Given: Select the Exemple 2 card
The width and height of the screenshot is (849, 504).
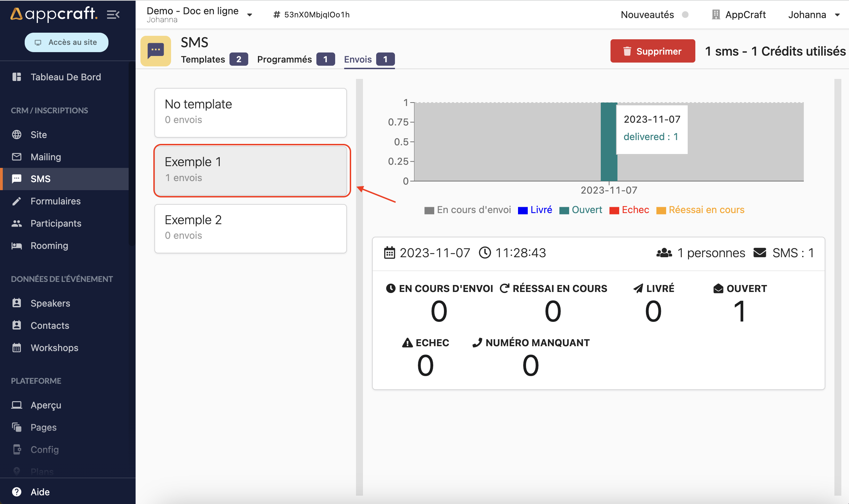Looking at the screenshot, I should click(x=251, y=228).
